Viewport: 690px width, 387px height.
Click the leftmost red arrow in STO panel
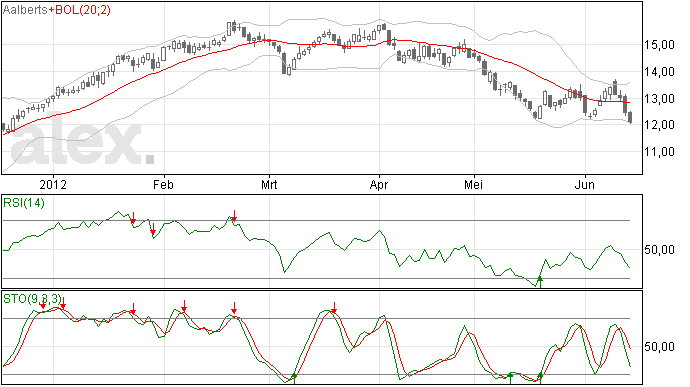[43, 304]
